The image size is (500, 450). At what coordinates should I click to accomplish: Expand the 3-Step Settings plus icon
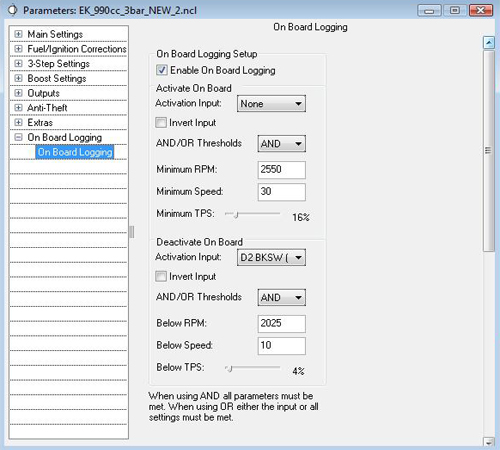[19, 63]
